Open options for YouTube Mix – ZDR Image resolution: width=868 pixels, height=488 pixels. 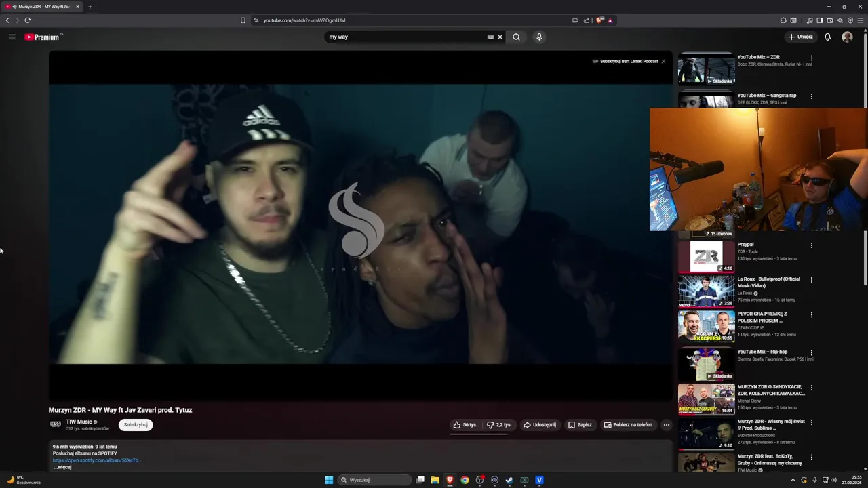point(812,58)
